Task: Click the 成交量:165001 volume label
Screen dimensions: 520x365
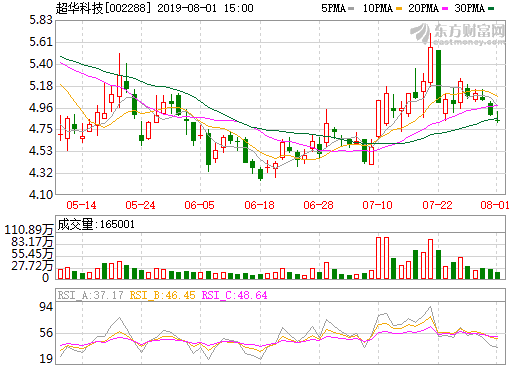Action: coord(96,224)
